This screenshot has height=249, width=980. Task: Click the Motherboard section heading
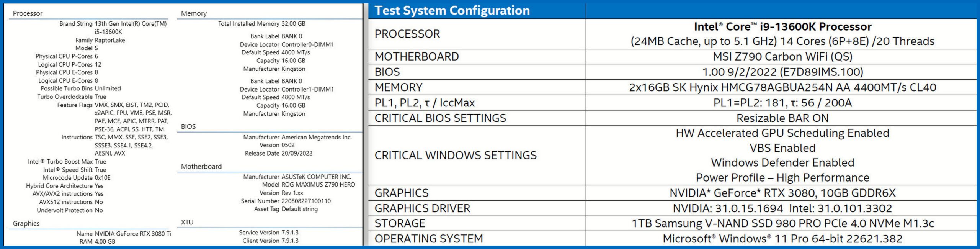[201, 167]
